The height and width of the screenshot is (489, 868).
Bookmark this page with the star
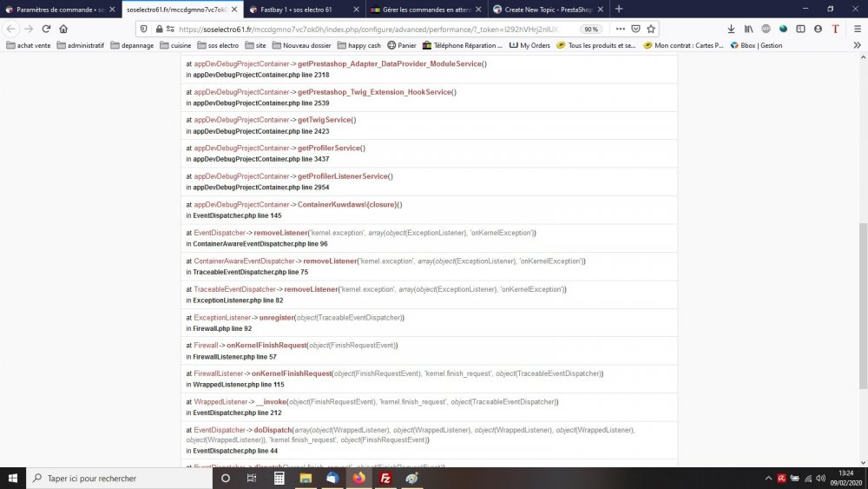click(651, 29)
